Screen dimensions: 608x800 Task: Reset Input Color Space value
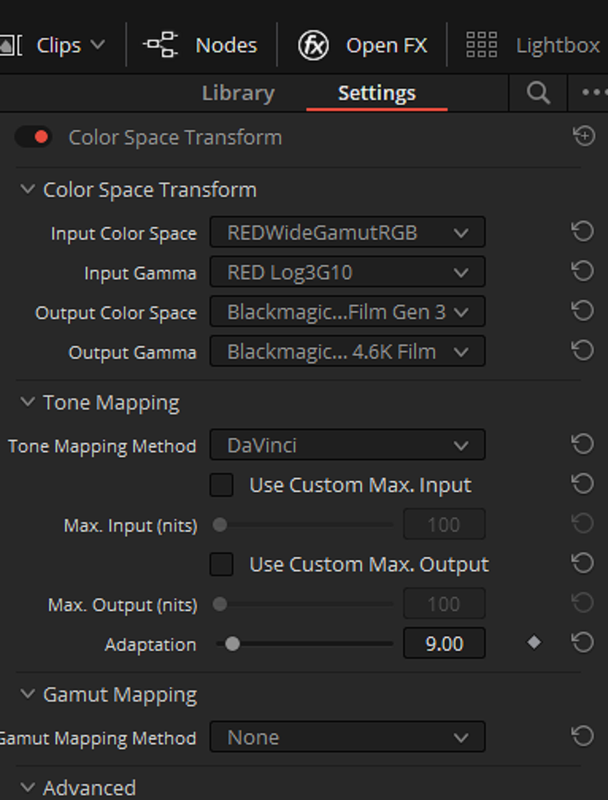coord(582,232)
